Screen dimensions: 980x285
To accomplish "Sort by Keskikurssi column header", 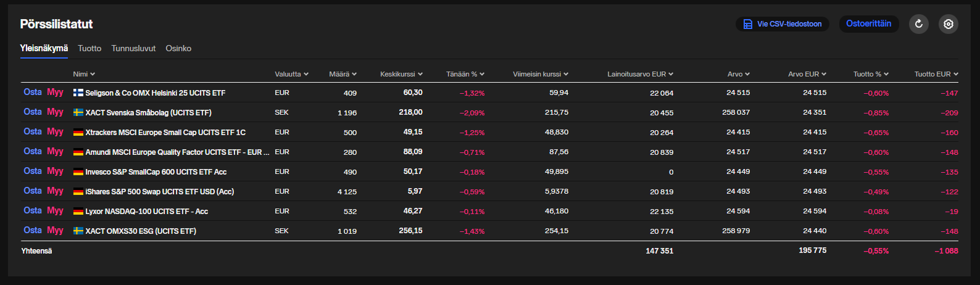I will point(401,74).
